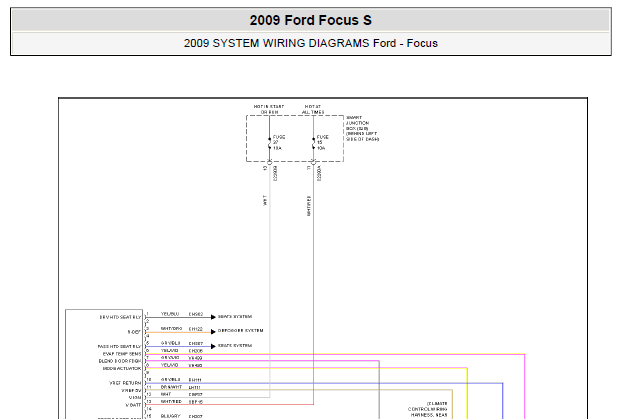Click the "HOT AT ALL TIMES" label

313,109
